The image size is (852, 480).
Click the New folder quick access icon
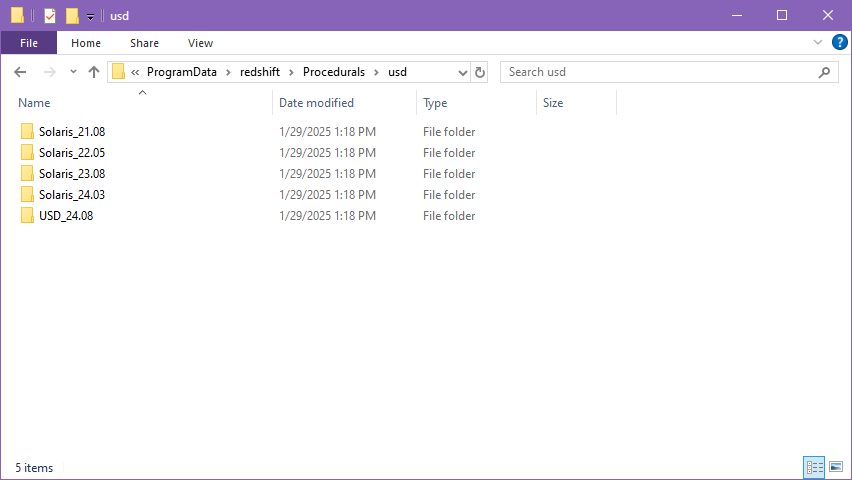(x=72, y=16)
